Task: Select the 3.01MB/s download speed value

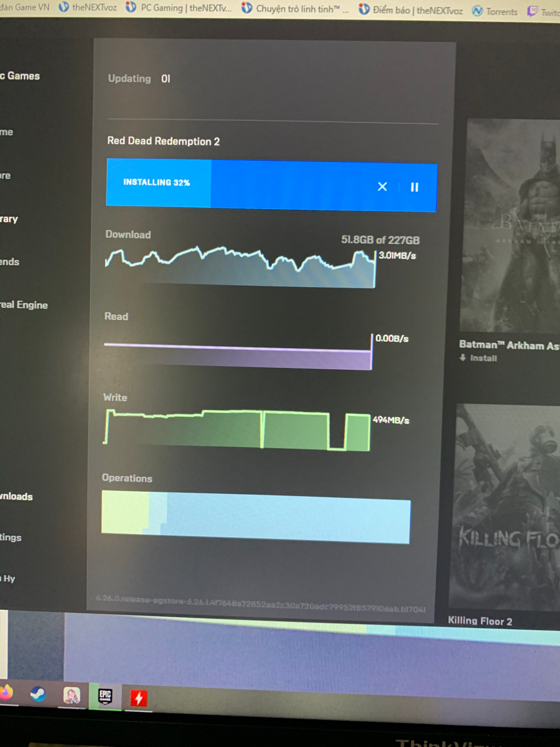Action: [398, 255]
